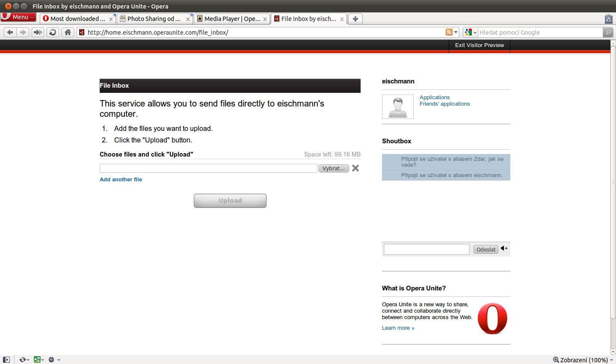The height and width of the screenshot is (364, 616).
Task: Click shout message mentioning alias Zdar
Action: [446, 162]
